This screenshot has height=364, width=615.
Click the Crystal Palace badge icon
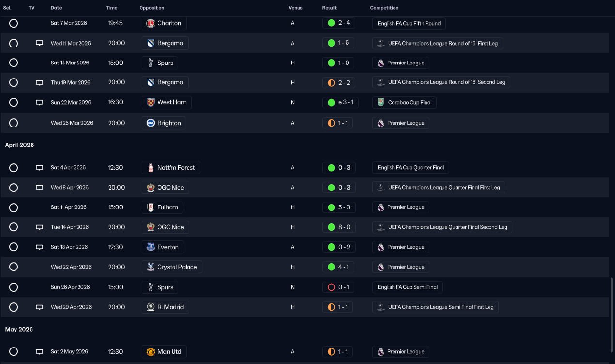tap(150, 267)
